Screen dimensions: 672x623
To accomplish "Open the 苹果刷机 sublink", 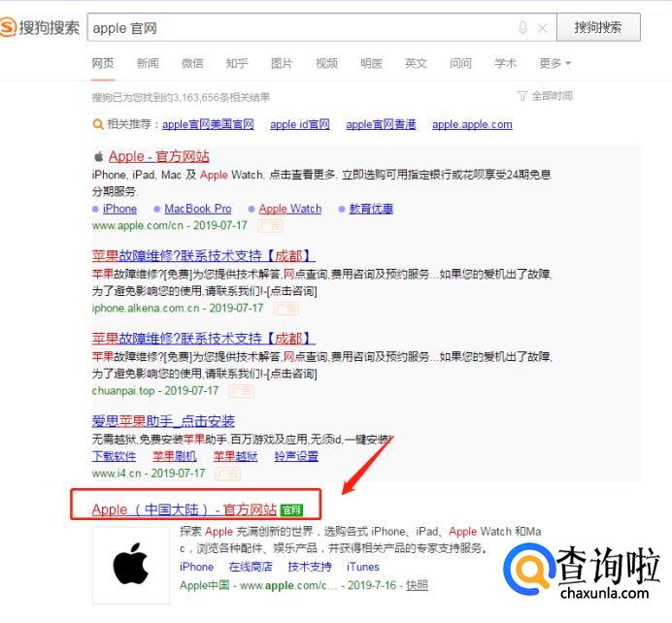I will coord(175,456).
